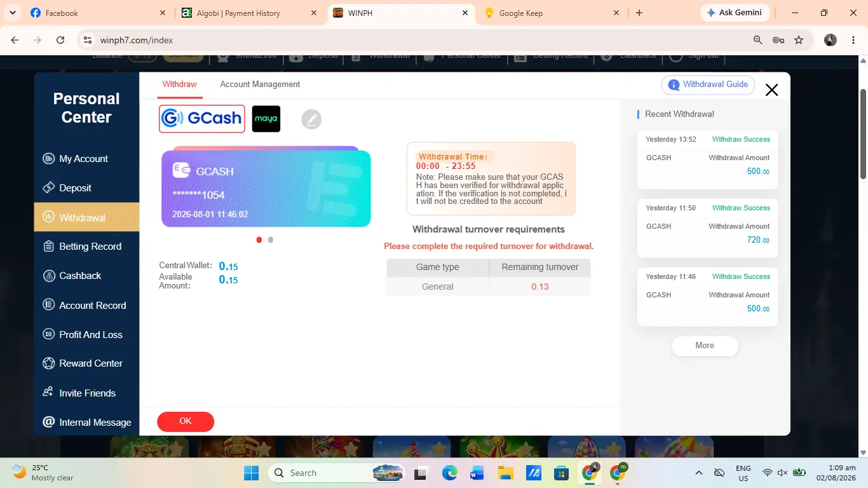
Task: Reload the page with the refresh icon
Action: [60, 40]
